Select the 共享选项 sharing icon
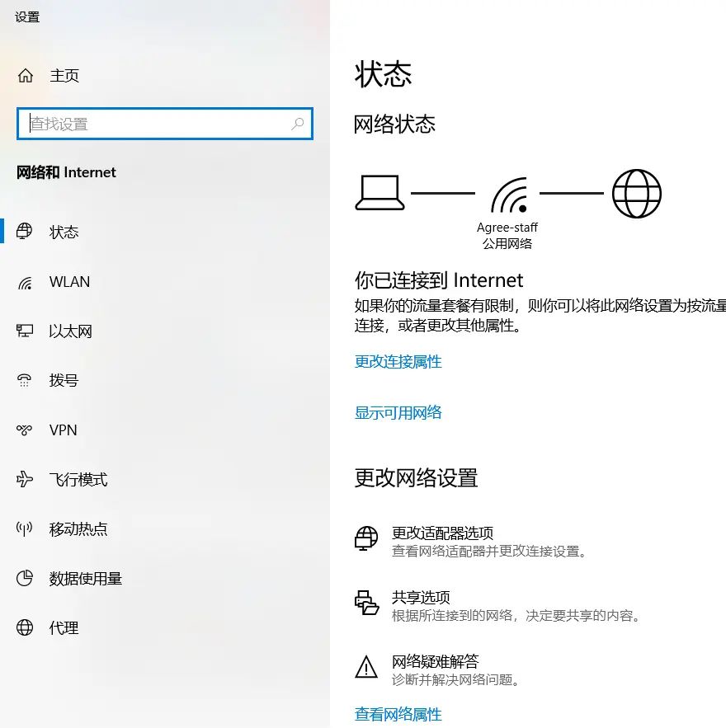The height and width of the screenshot is (728, 726). (x=365, y=601)
